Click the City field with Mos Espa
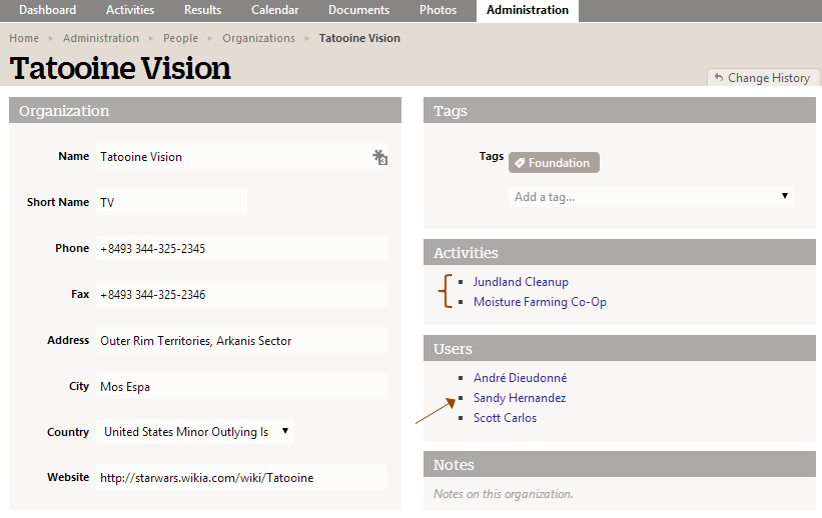 click(x=241, y=386)
